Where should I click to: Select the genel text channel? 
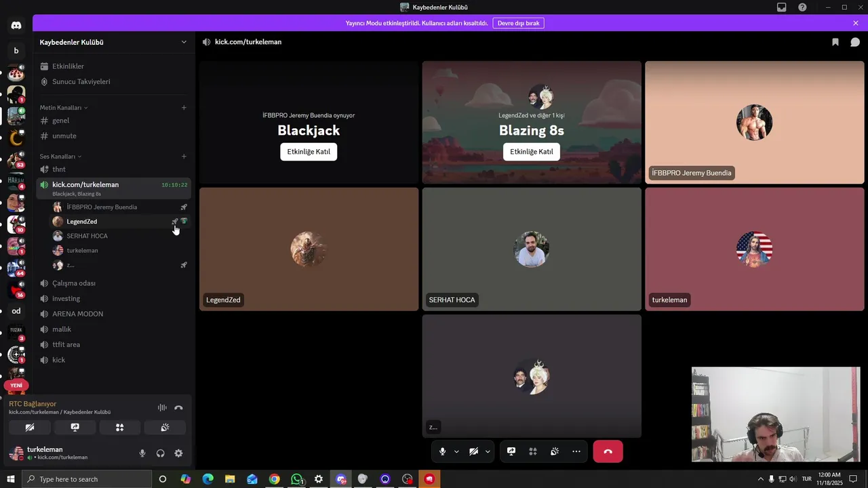point(113,121)
